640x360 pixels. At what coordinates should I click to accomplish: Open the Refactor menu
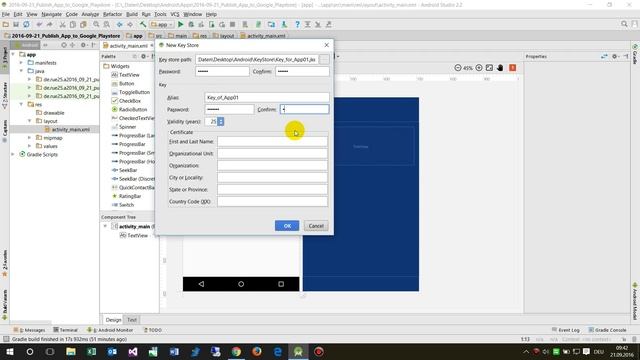click(x=112, y=14)
